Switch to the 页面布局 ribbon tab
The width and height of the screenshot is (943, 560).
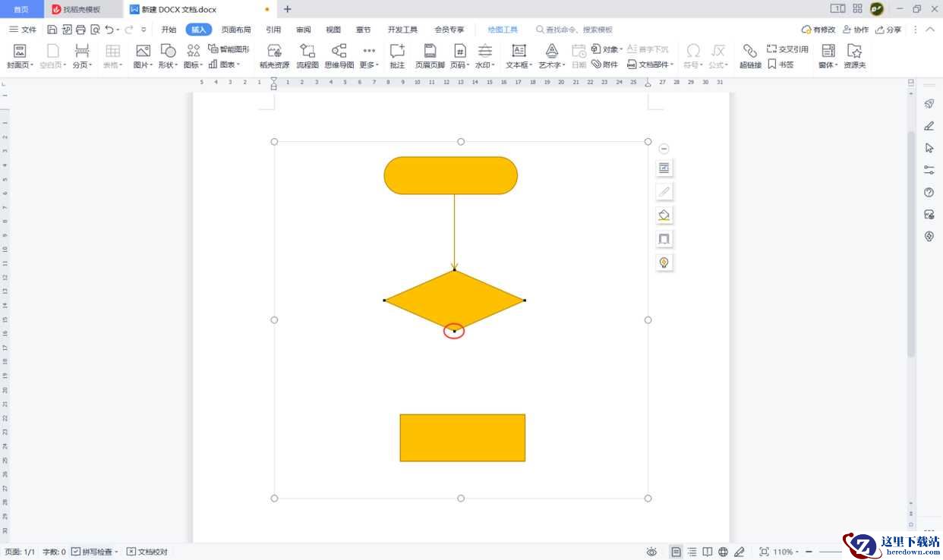coord(236,30)
